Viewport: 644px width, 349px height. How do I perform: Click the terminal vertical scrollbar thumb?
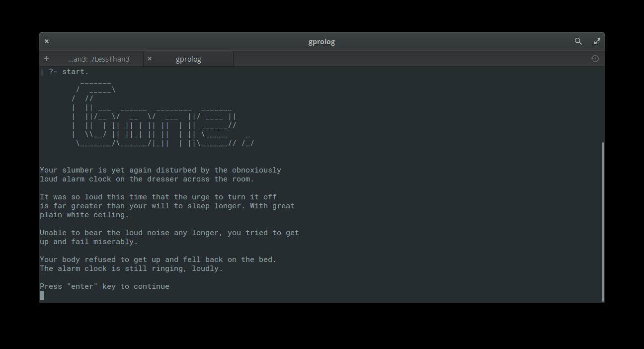(x=603, y=222)
